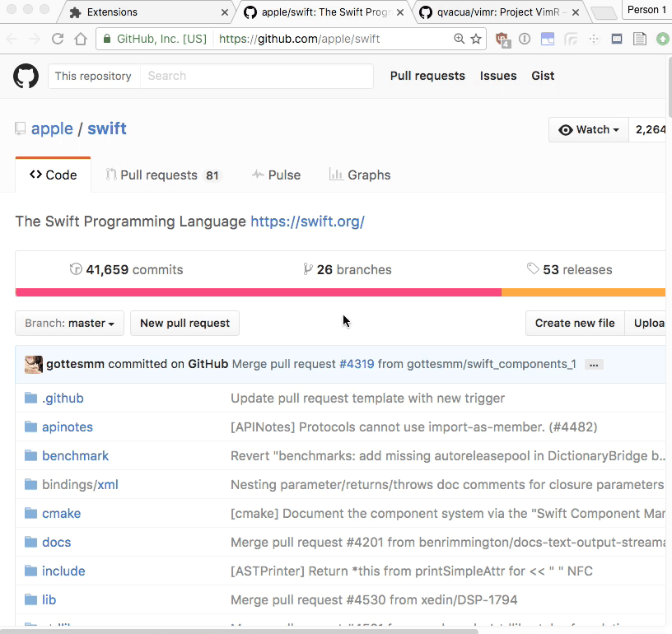The width and height of the screenshot is (672, 634).
Task: Expand commit message with ellipsis button
Action: click(x=594, y=365)
